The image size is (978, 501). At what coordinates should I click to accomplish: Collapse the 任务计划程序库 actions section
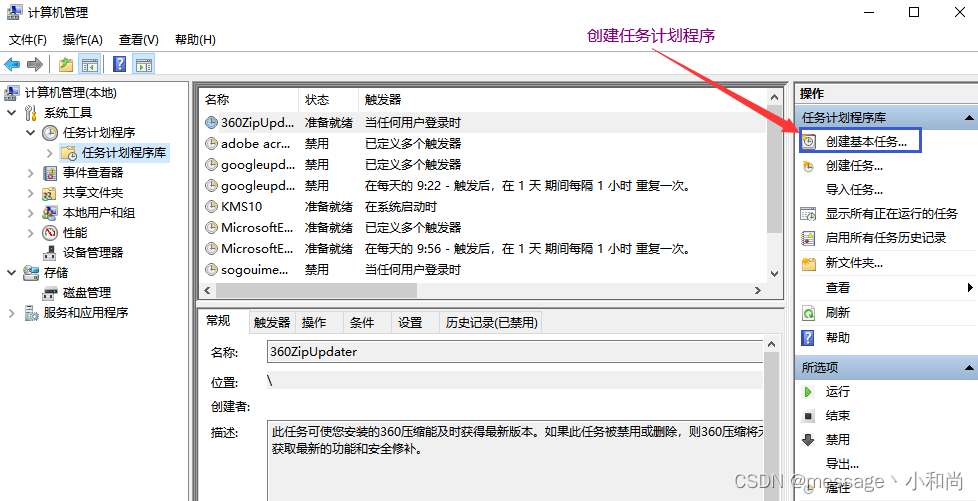[969, 117]
